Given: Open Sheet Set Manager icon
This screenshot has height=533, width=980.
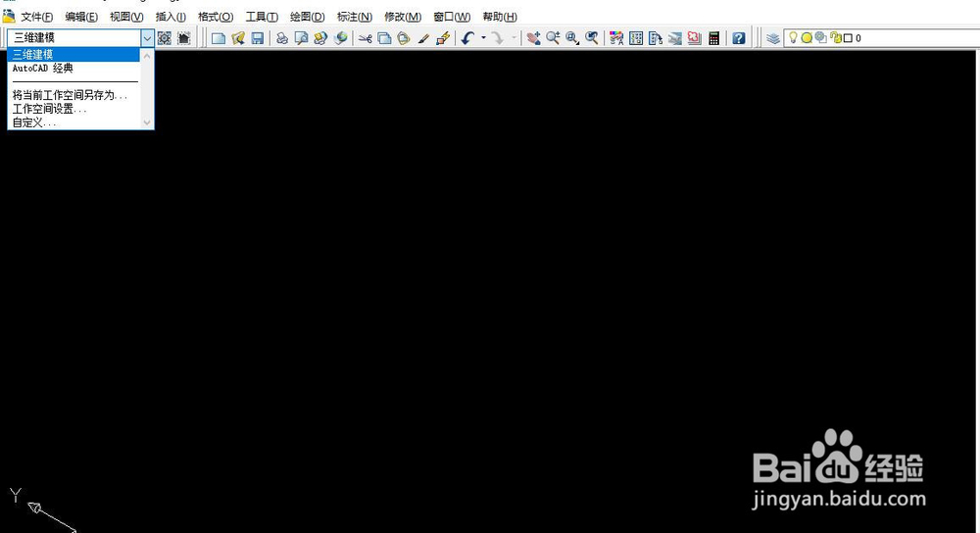Looking at the screenshot, I should coord(674,38).
